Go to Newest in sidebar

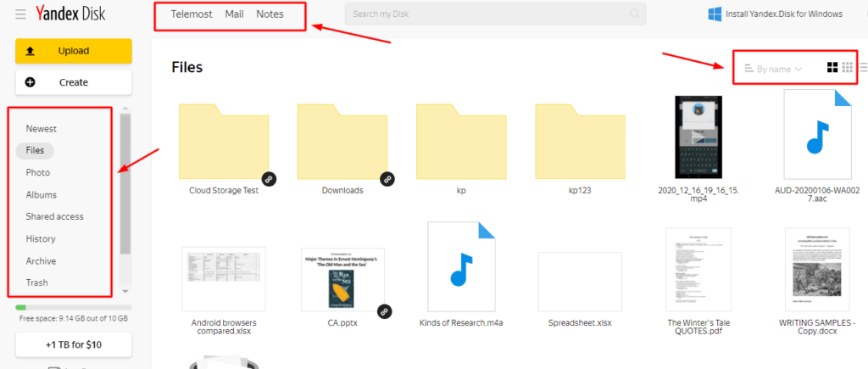point(41,129)
